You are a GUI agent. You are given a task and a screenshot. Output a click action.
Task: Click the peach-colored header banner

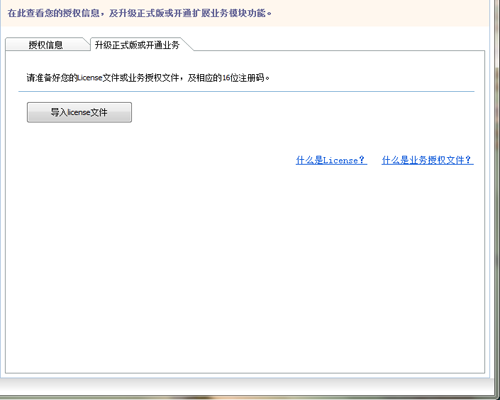coord(245,13)
